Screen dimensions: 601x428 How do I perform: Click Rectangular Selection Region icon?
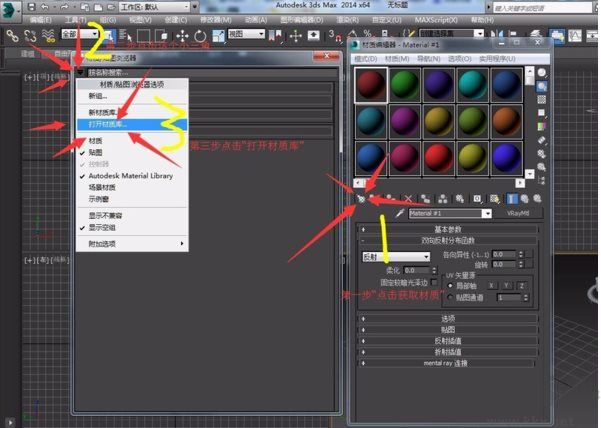coord(143,36)
